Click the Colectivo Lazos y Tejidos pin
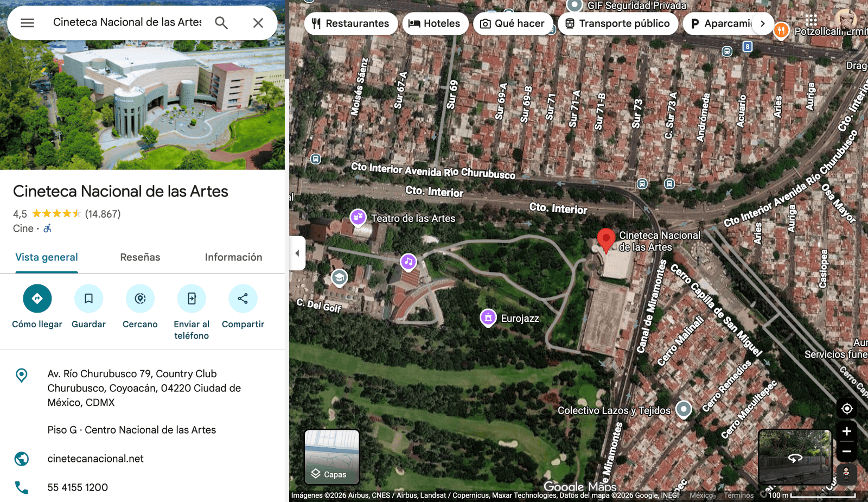The height and width of the screenshot is (502, 868). click(684, 409)
